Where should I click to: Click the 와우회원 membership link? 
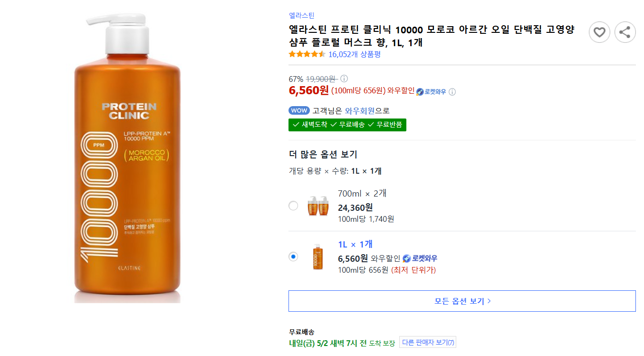pyautogui.click(x=360, y=110)
